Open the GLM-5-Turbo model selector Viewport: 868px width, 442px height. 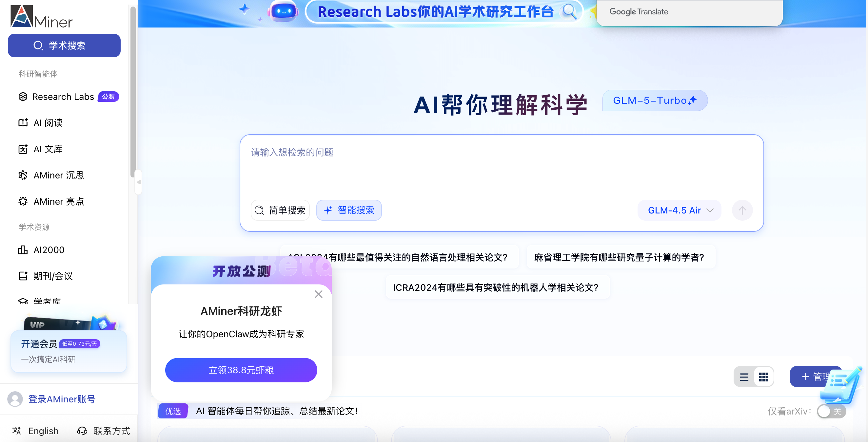coord(655,100)
